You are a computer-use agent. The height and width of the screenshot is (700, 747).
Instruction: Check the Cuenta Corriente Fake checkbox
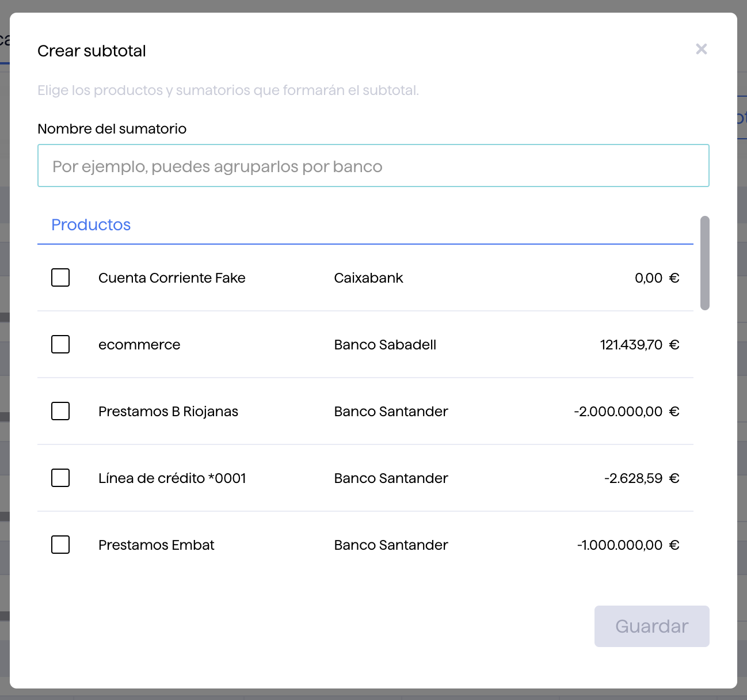coord(60,277)
